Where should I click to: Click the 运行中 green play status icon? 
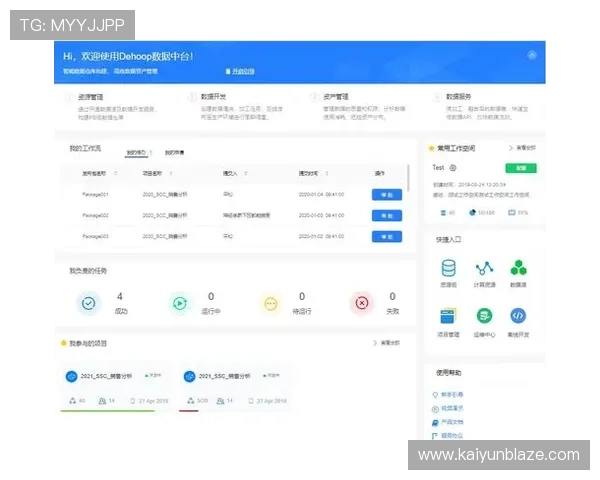pyautogui.click(x=179, y=304)
